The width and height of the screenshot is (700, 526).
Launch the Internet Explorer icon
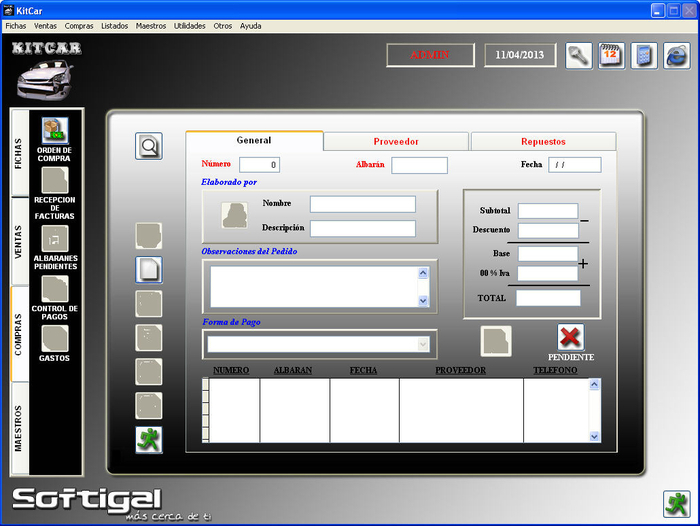point(677,56)
